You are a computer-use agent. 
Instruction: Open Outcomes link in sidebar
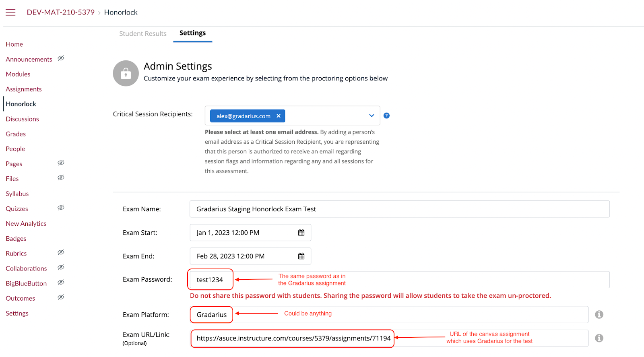tap(21, 298)
